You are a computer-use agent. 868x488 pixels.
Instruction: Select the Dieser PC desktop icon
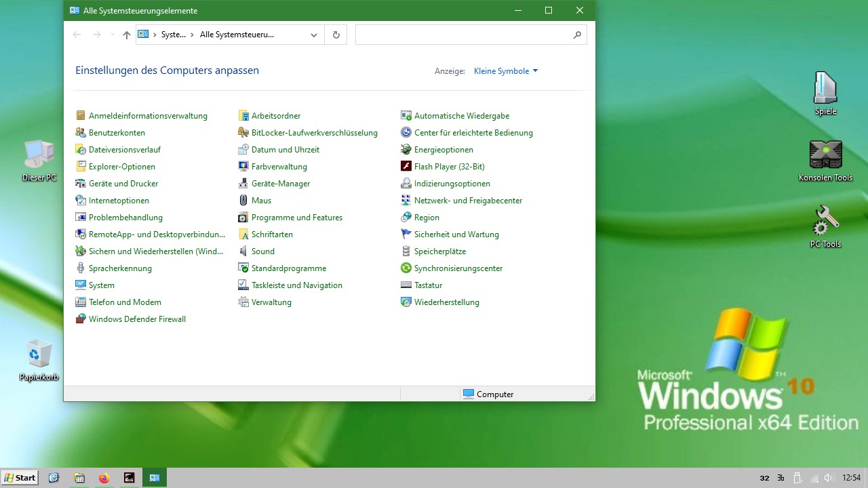(x=39, y=161)
